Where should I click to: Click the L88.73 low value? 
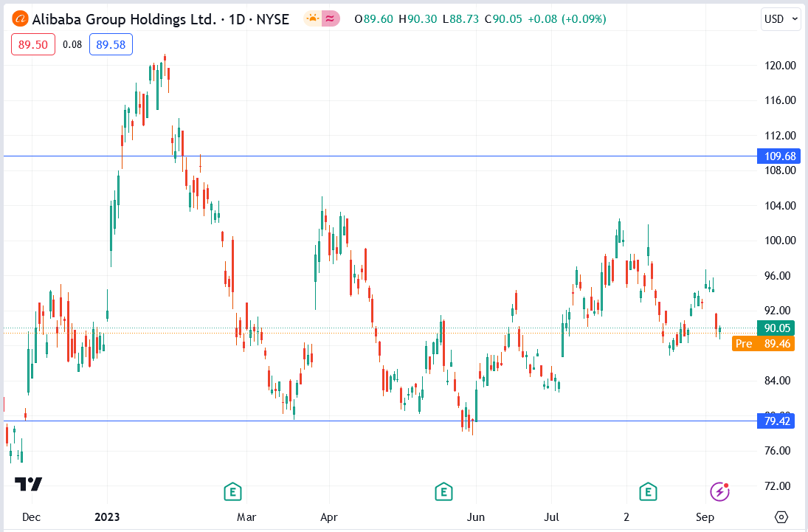click(460, 19)
